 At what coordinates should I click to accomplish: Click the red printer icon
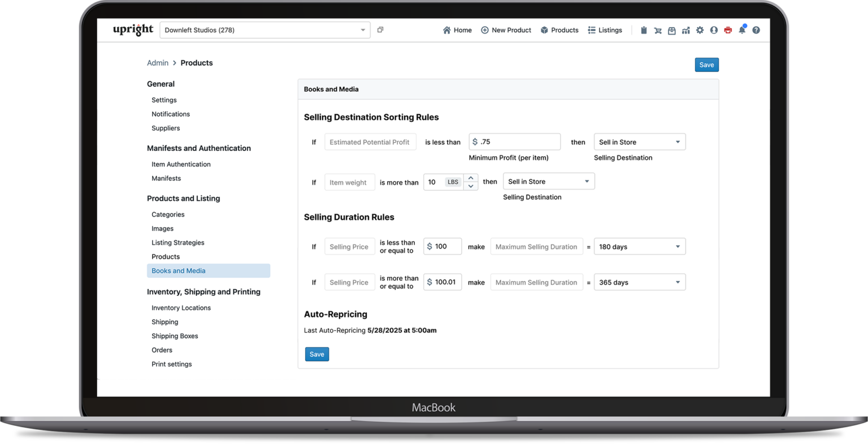[728, 31]
